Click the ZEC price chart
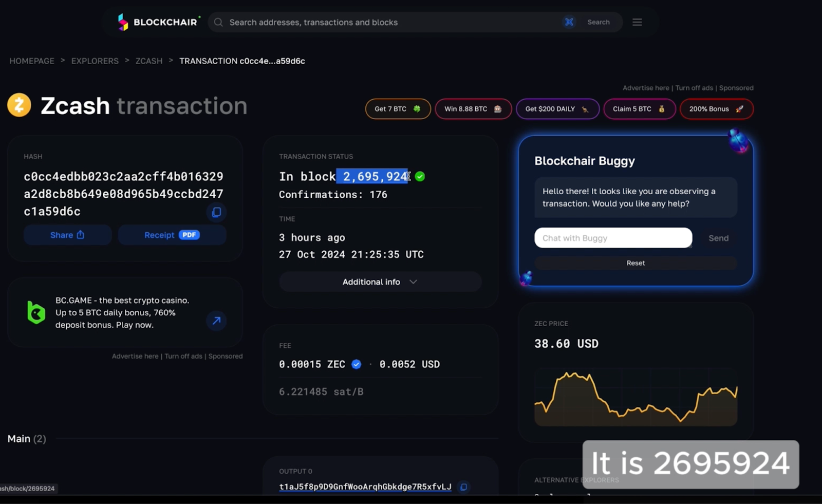822x504 pixels. (x=636, y=397)
